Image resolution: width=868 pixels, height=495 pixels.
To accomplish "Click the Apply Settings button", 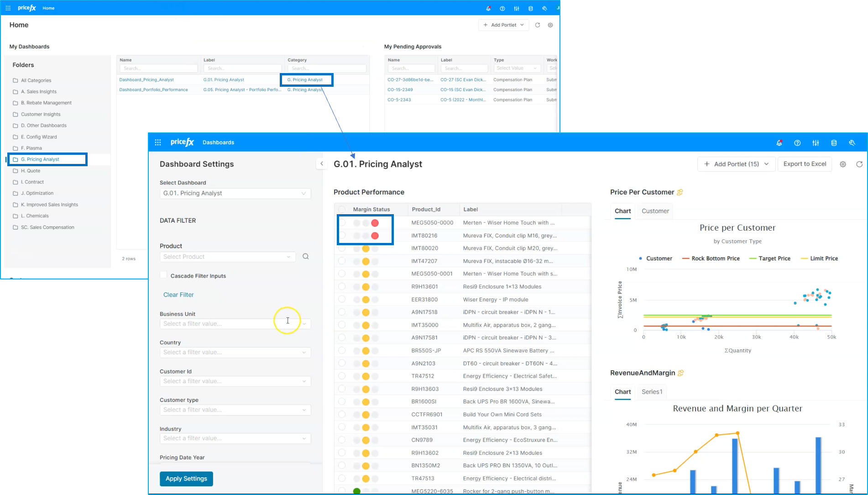I will click(x=186, y=479).
